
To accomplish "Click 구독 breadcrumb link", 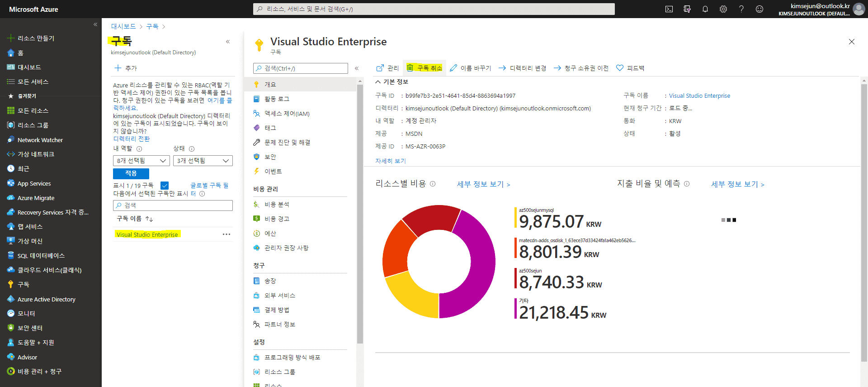I will (x=152, y=26).
